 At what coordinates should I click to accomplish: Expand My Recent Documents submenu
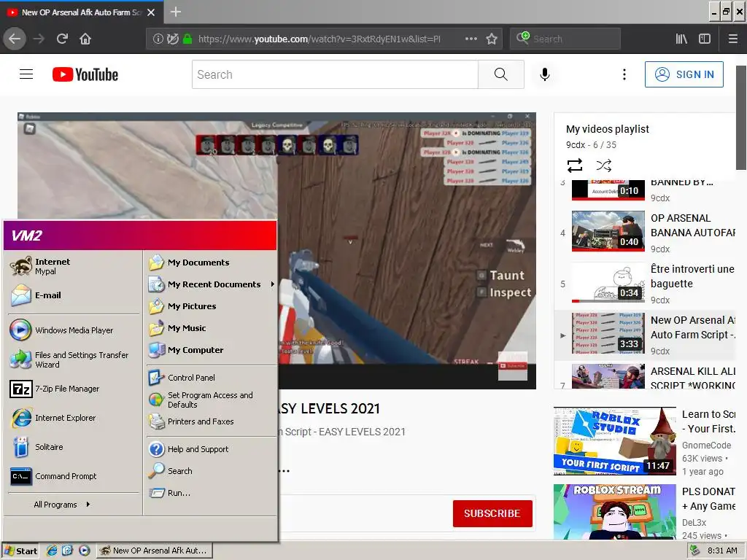211,284
